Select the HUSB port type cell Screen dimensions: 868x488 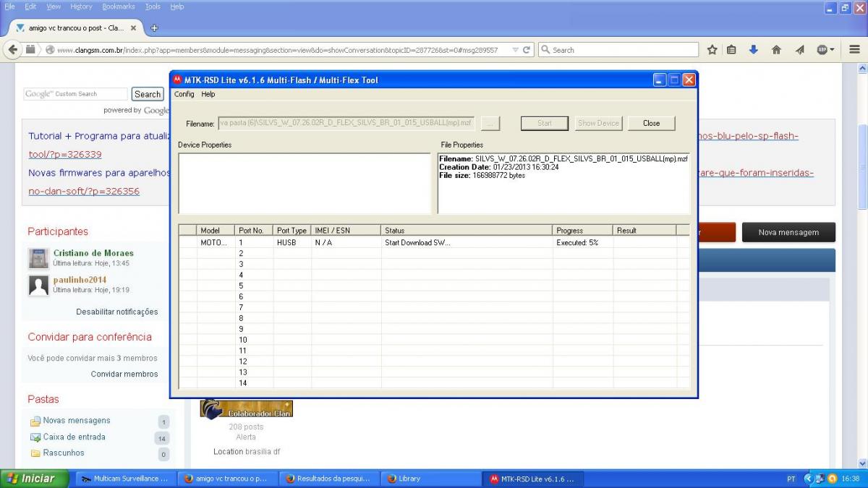(292, 242)
